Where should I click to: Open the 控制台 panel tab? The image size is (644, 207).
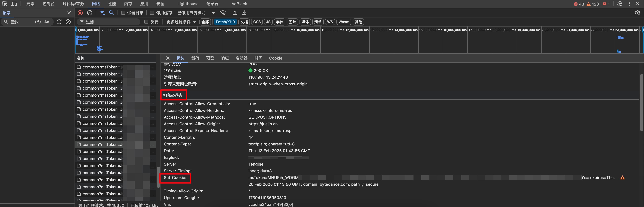coord(48,4)
